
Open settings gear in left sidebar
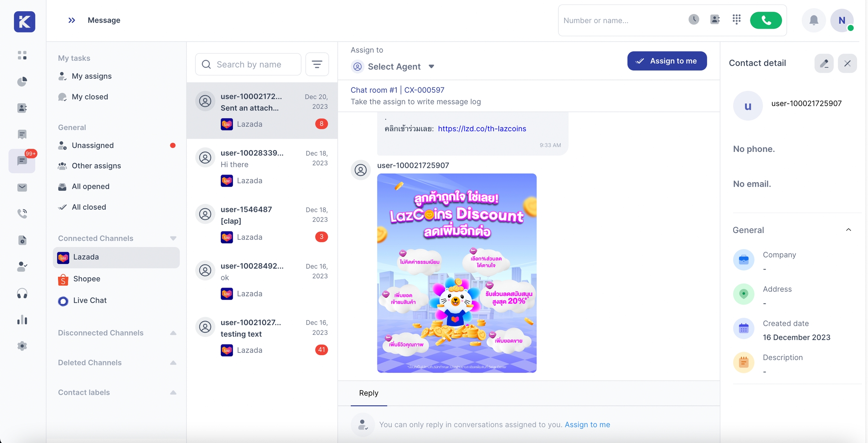22,346
